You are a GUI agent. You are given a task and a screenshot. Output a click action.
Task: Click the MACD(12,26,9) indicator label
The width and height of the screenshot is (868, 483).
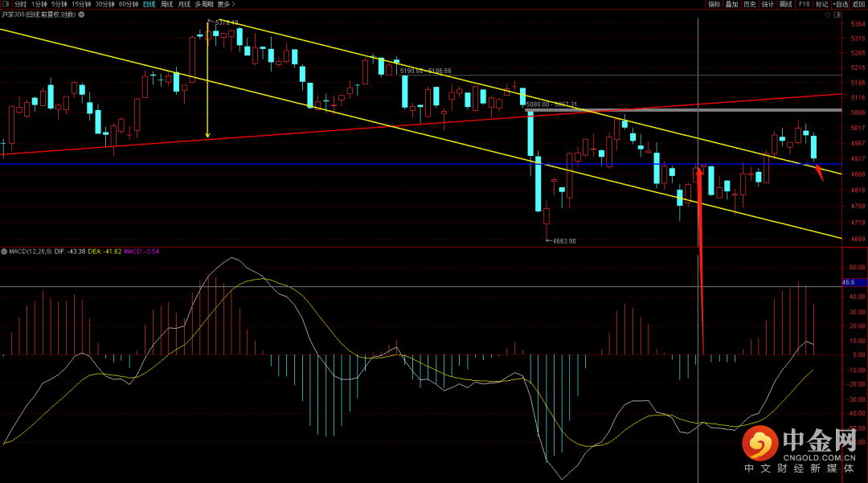[x=31, y=252]
